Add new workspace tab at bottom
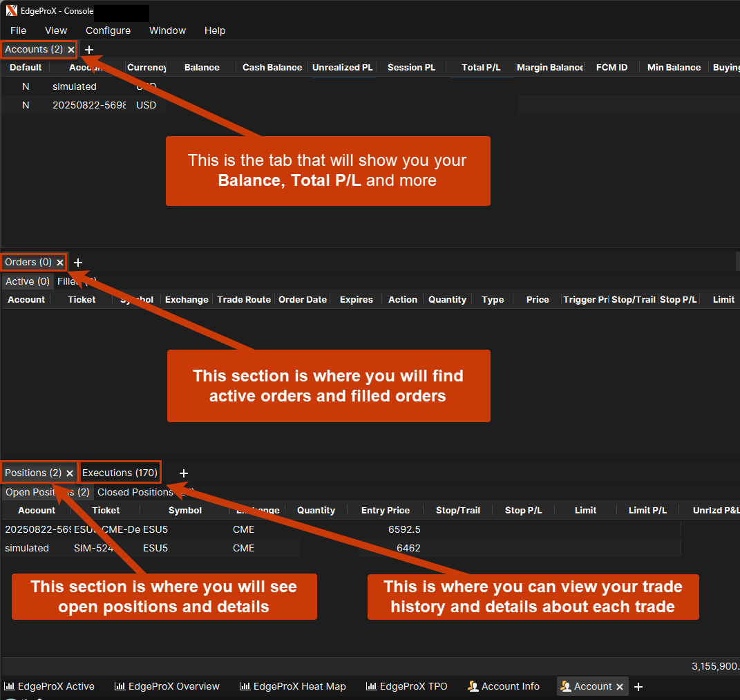Image resolution: width=740 pixels, height=700 pixels. [x=638, y=687]
